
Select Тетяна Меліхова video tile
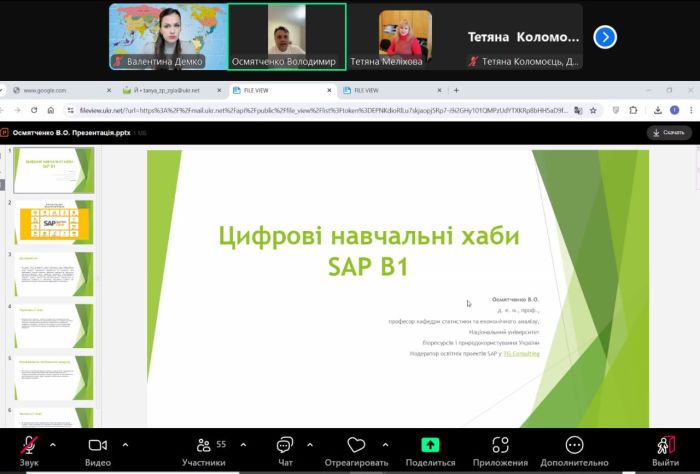(x=405, y=37)
